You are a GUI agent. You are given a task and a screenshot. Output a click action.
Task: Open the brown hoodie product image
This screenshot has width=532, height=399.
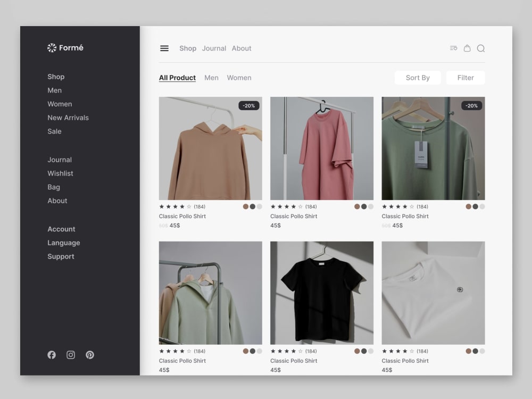210,148
